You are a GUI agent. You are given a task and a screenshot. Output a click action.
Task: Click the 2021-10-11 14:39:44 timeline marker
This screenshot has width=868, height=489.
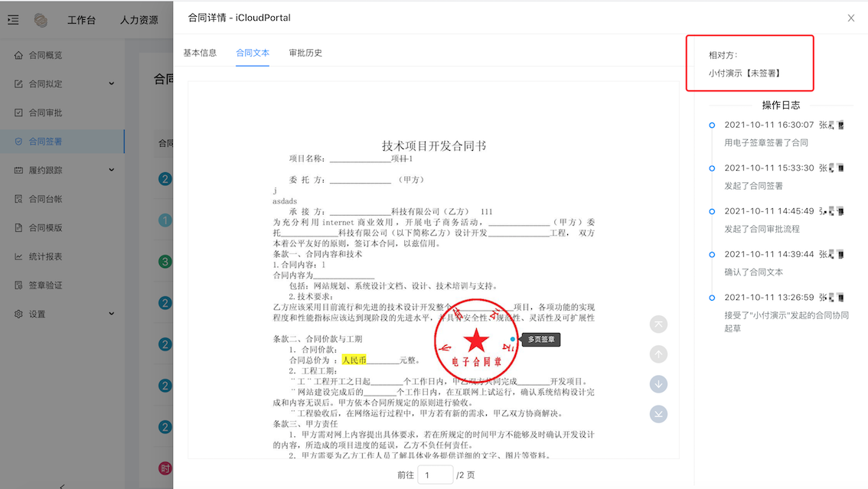(712, 255)
